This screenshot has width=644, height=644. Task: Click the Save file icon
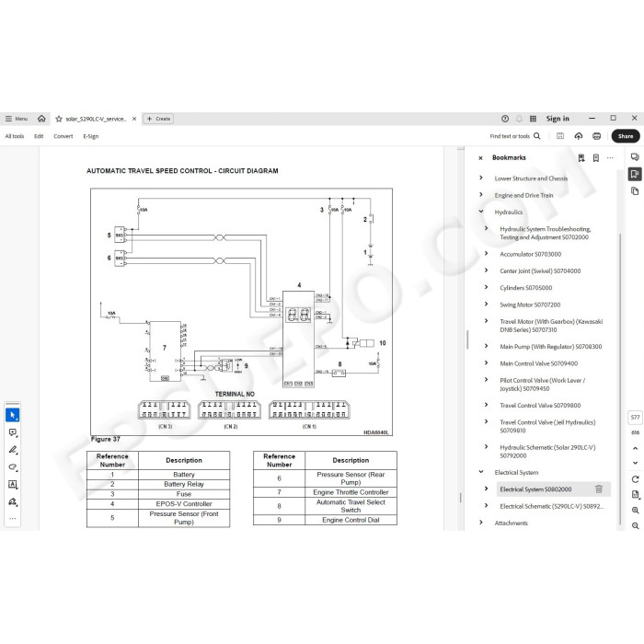pyautogui.click(x=559, y=136)
